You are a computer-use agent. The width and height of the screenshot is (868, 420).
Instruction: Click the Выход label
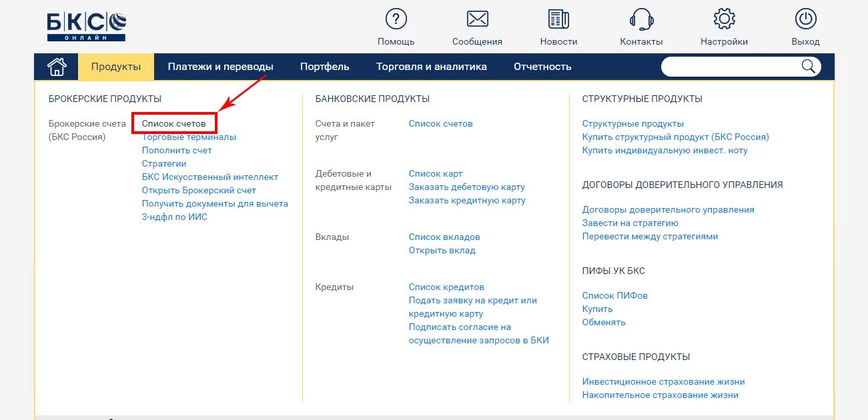click(806, 41)
